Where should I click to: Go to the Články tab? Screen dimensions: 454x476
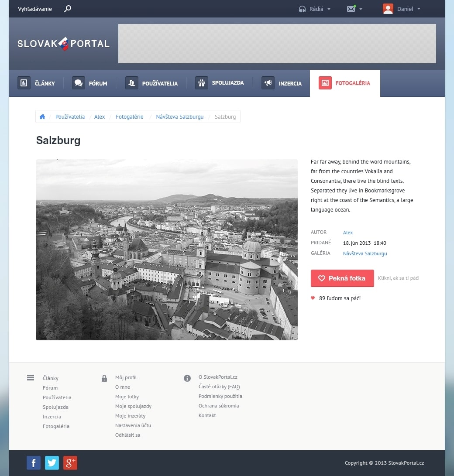(37, 83)
